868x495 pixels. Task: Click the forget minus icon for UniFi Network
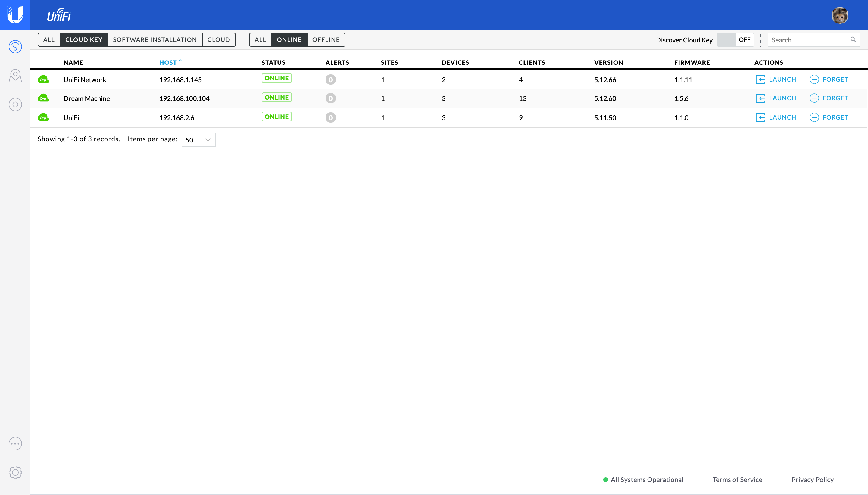tap(814, 79)
